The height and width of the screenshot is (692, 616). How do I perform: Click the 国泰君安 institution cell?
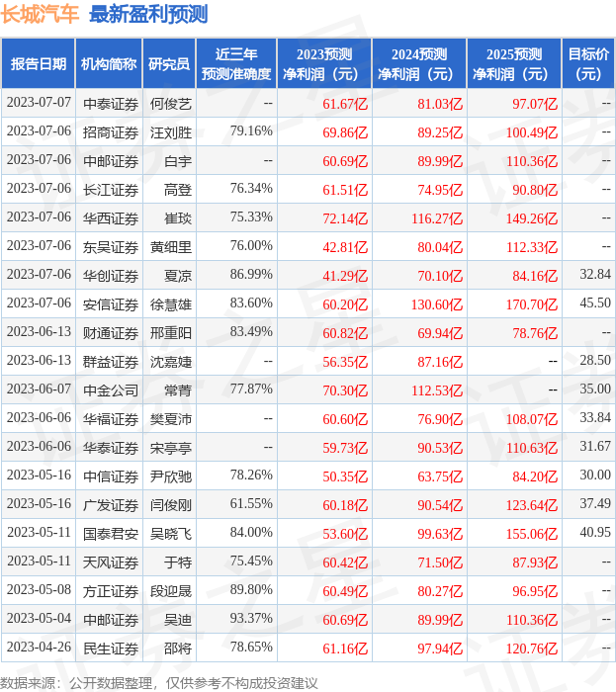(x=111, y=535)
